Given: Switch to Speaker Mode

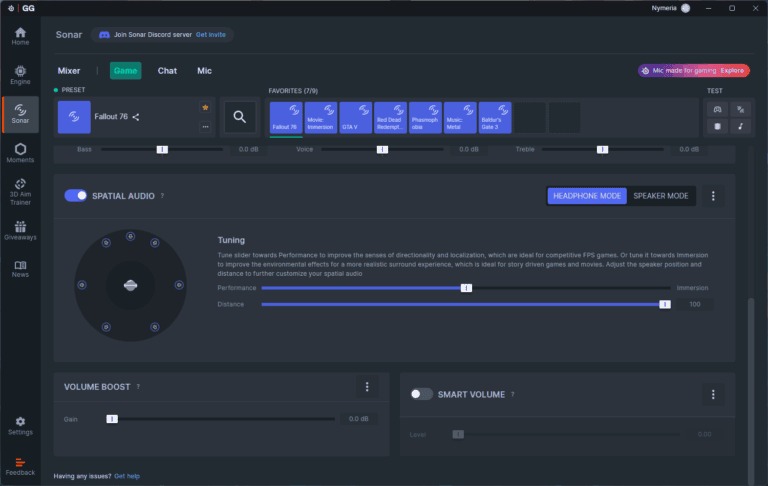Looking at the screenshot, I should point(661,196).
